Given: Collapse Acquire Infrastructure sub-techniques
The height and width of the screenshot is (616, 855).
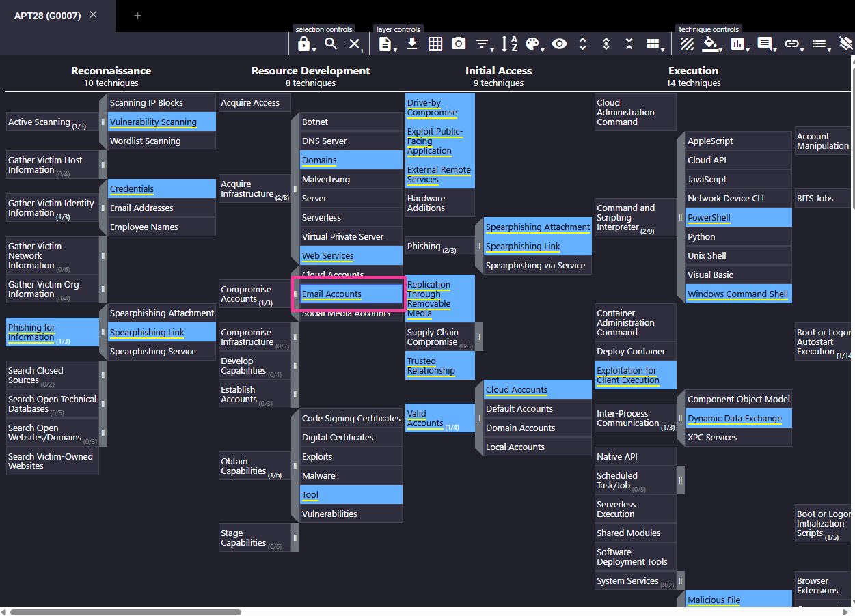Looking at the screenshot, I should pos(295,188).
